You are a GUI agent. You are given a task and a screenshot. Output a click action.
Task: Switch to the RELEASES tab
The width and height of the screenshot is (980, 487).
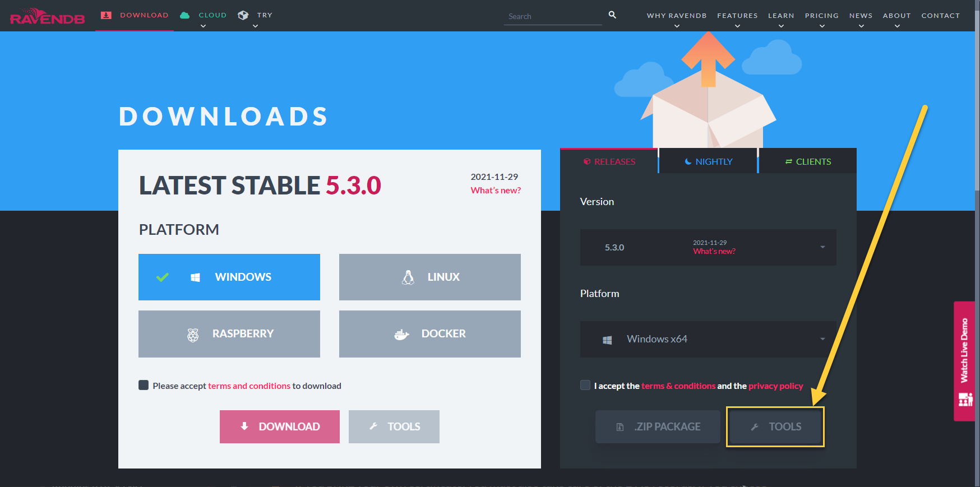[609, 161]
